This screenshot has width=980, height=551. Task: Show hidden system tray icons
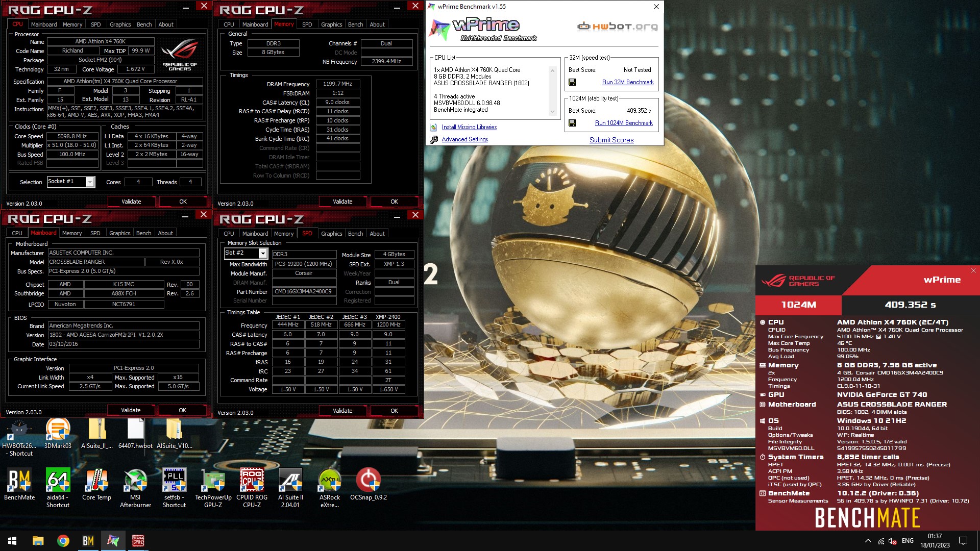[x=868, y=541]
